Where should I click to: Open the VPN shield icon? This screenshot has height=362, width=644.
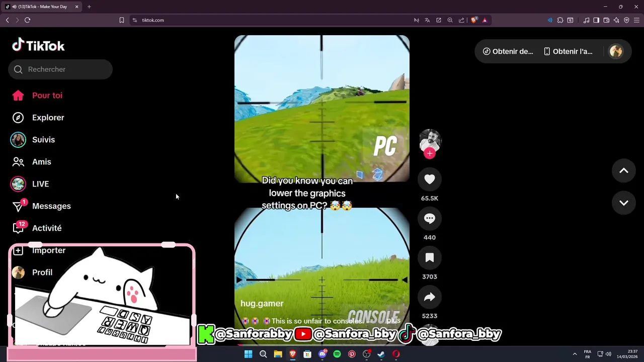(x=626, y=20)
